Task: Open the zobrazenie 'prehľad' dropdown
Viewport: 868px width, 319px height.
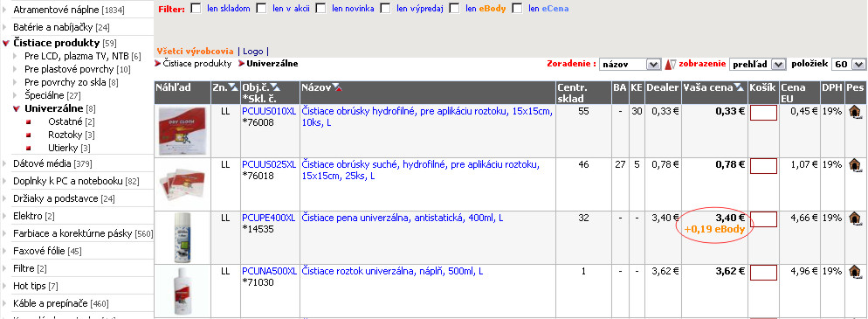Action: (x=757, y=65)
